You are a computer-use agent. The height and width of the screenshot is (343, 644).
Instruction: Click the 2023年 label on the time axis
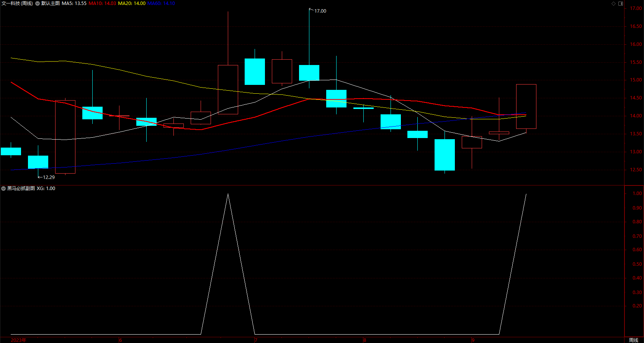click(18, 340)
